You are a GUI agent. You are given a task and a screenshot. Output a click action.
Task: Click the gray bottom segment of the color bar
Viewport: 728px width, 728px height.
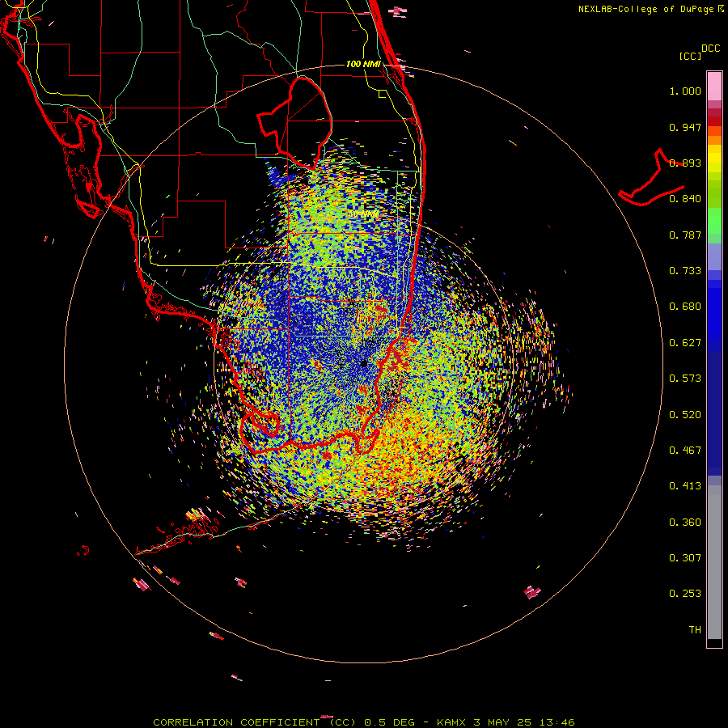pos(714,562)
